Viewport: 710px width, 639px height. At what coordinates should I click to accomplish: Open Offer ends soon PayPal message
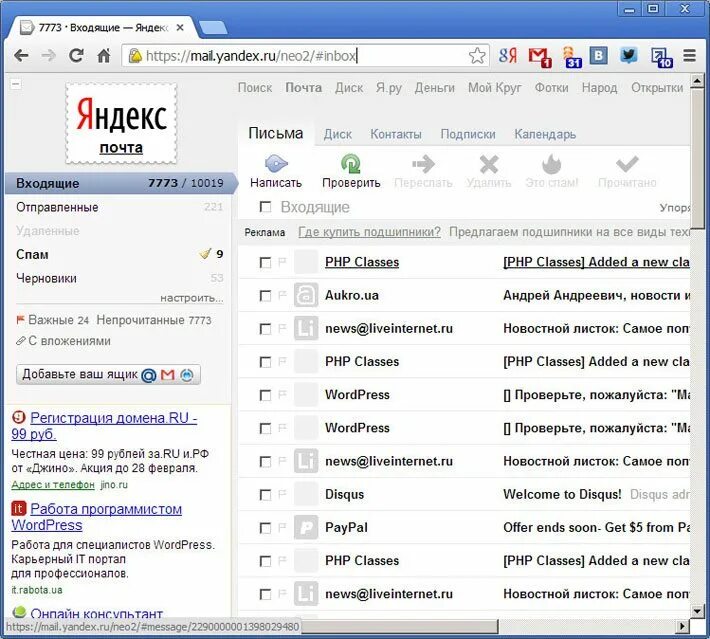(596, 527)
